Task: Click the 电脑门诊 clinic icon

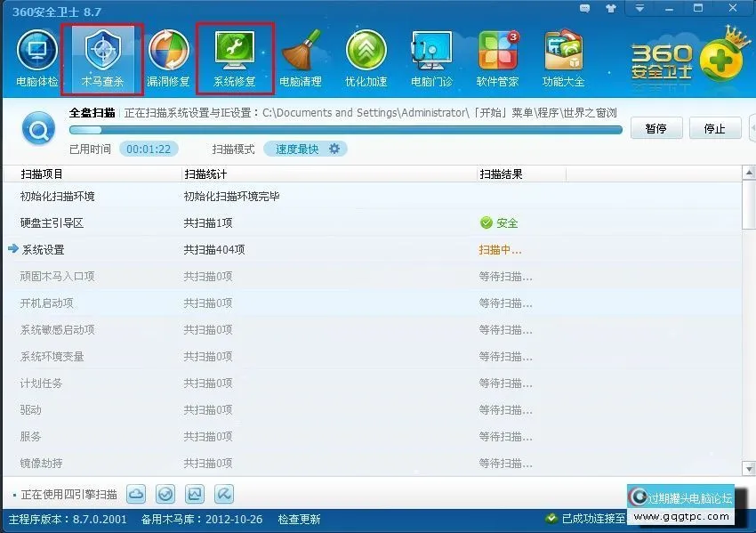Action: (x=432, y=59)
